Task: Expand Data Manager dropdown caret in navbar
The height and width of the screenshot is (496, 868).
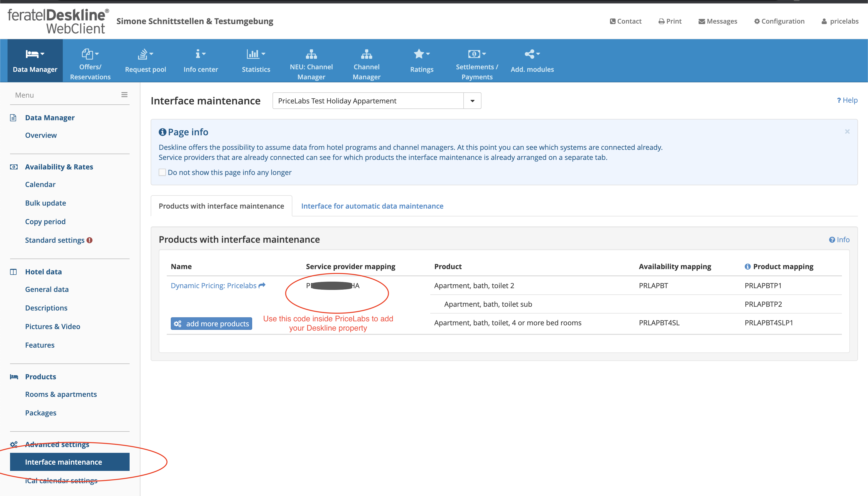Action: pos(43,54)
